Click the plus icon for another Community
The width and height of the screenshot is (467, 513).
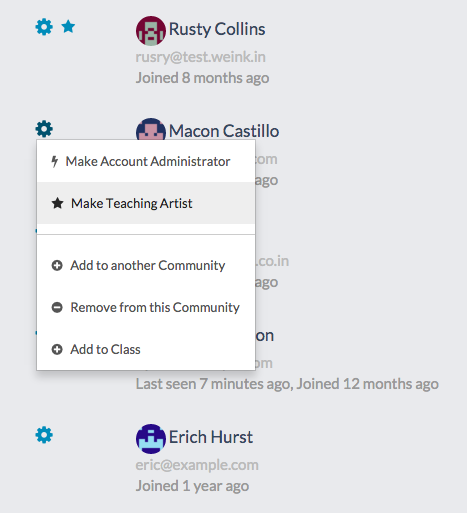pyautogui.click(x=57, y=265)
